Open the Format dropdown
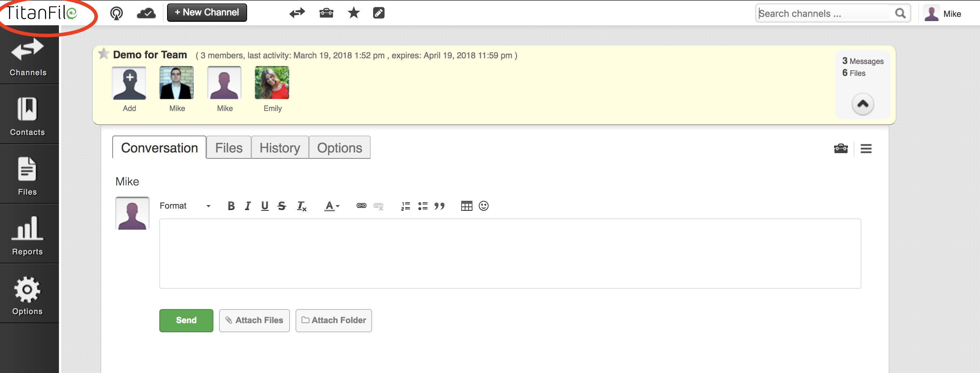Screen dimensions: 980x373 pyautogui.click(x=185, y=206)
